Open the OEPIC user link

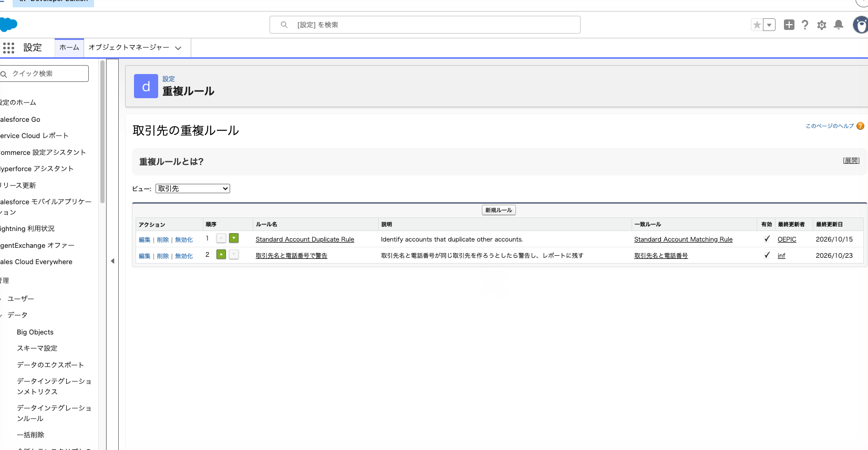[787, 239]
